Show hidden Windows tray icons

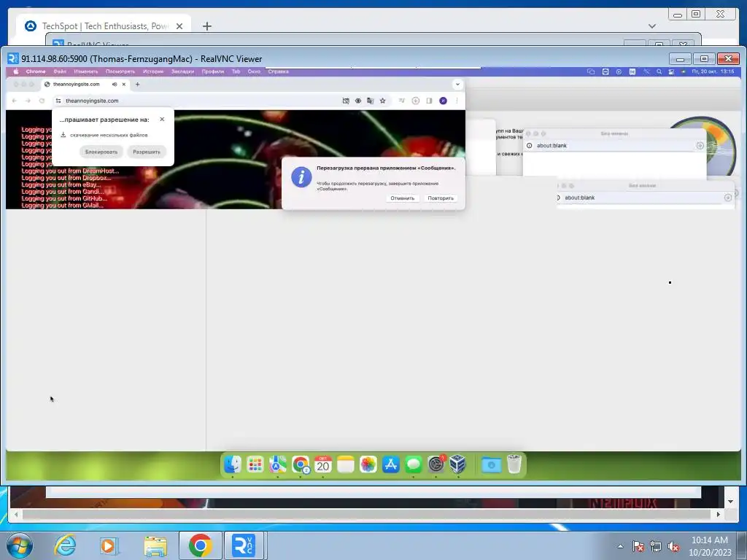[x=620, y=546]
